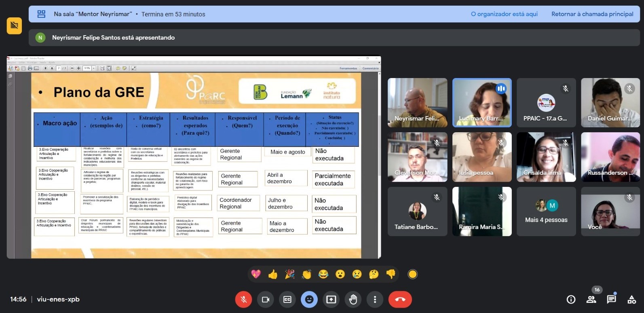This screenshot has height=313, width=644.
Task: Open the three-dot more options menu
Action: pyautogui.click(x=375, y=299)
